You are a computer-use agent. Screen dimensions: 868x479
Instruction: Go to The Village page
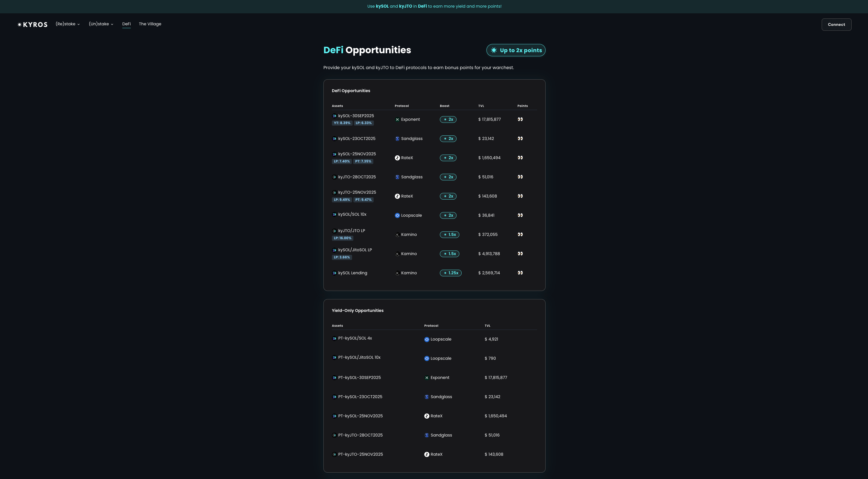[150, 24]
